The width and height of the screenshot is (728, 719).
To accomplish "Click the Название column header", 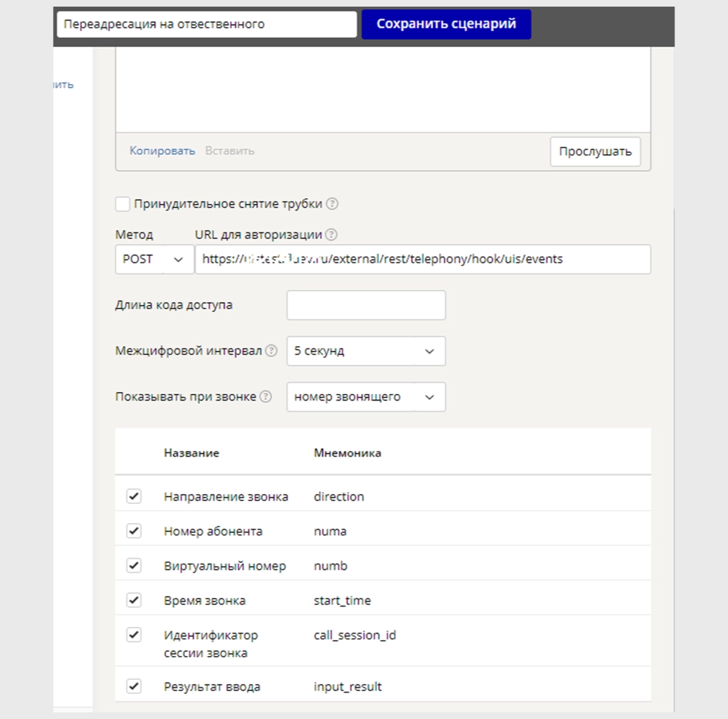I will pos(191,453).
